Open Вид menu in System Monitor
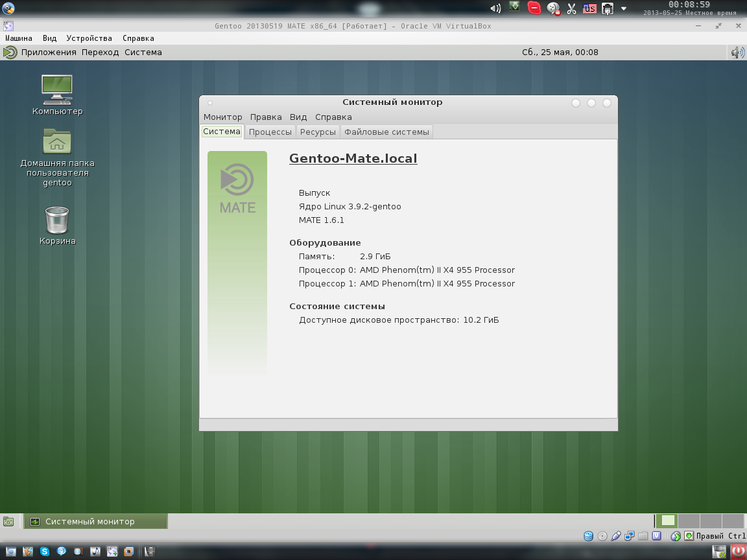 click(298, 117)
